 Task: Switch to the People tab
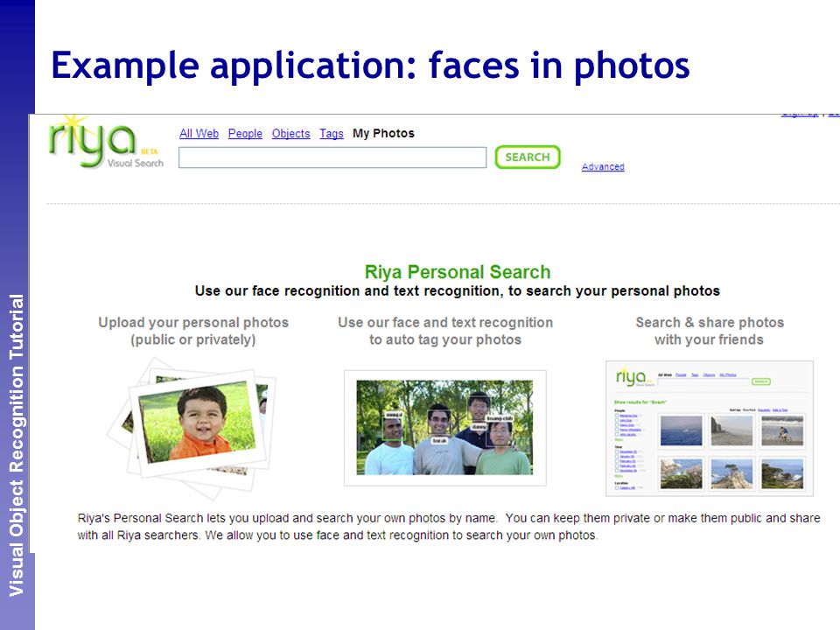click(245, 133)
